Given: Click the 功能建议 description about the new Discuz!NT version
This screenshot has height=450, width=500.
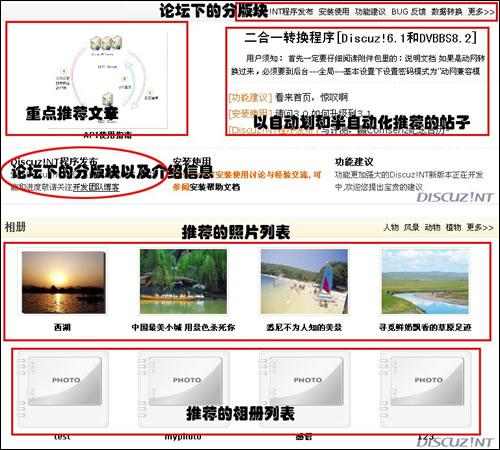Looking at the screenshot, I should tap(409, 181).
